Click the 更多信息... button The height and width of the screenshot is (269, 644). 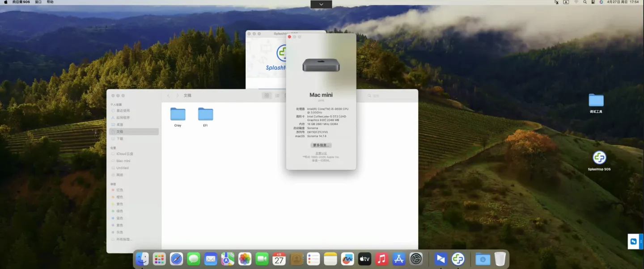point(321,145)
